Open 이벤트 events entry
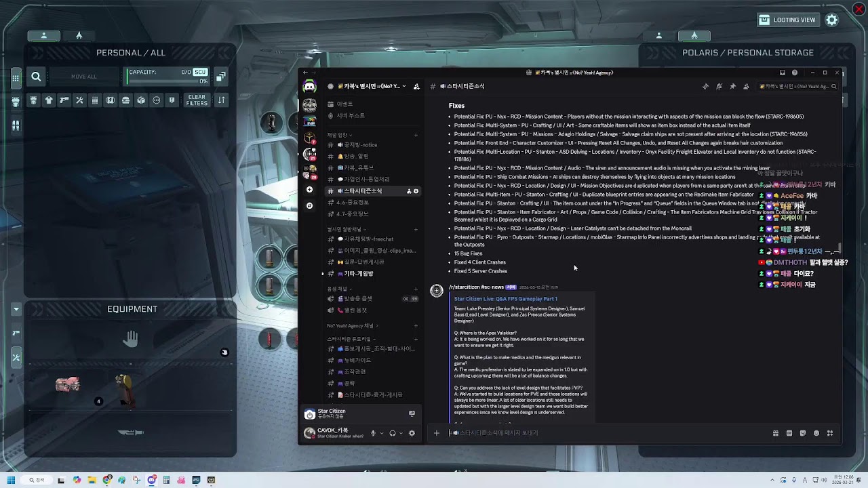 point(372,104)
